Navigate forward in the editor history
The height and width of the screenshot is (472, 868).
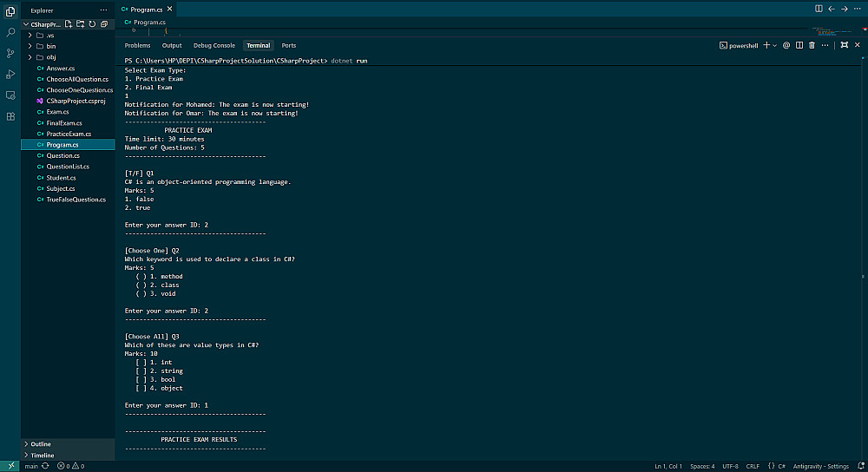[x=845, y=9]
